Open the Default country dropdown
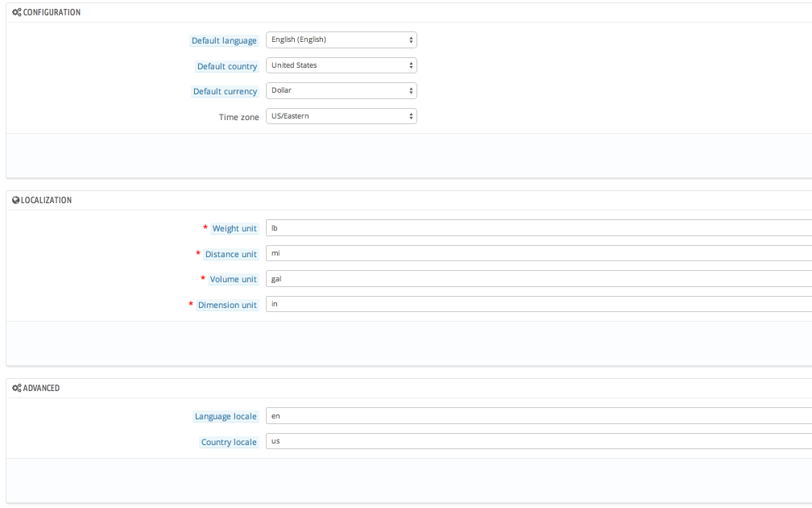 [341, 65]
